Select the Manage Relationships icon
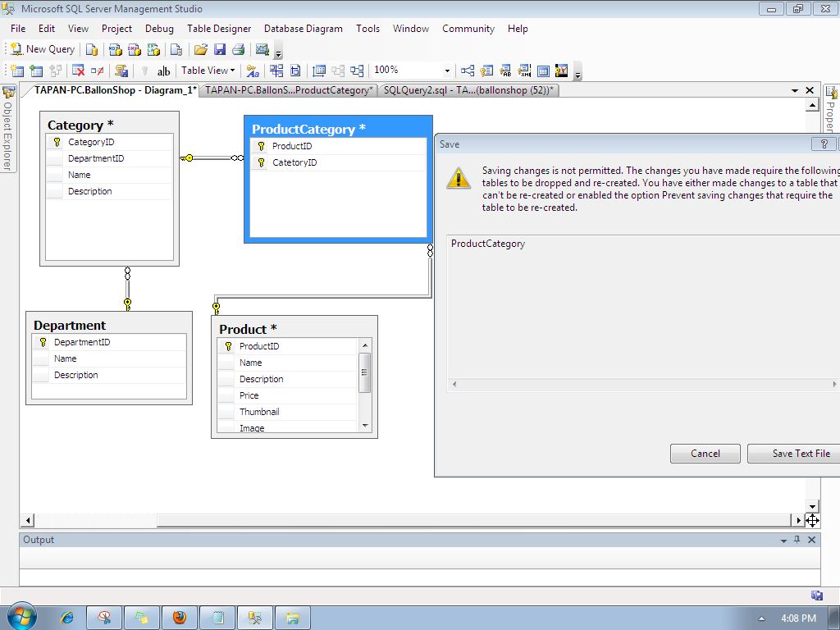Image resolution: width=840 pixels, height=630 pixels. click(x=467, y=71)
